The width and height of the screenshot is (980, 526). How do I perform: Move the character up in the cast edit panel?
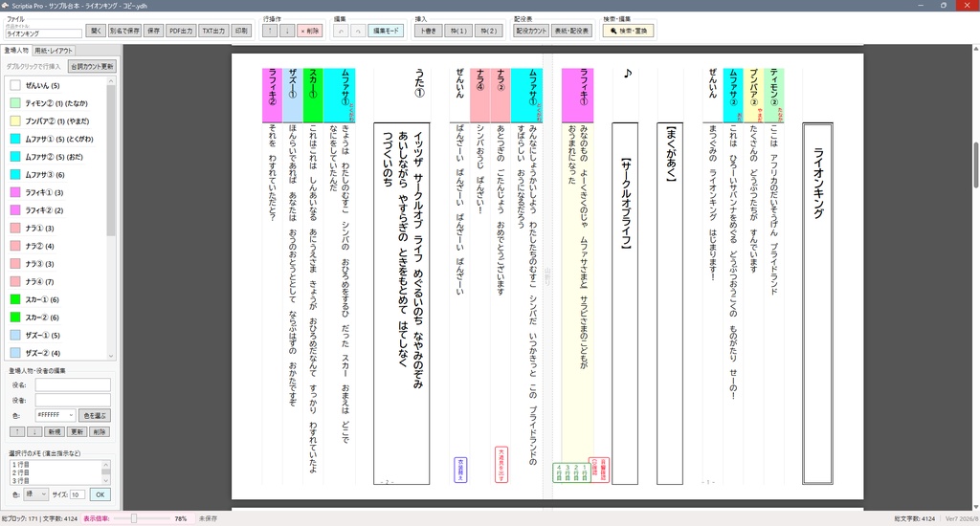17,431
